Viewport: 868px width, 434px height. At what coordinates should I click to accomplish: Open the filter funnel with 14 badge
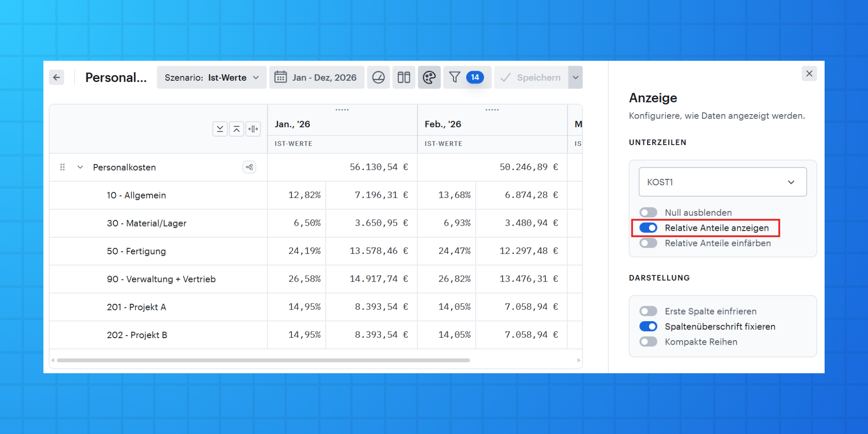[x=467, y=77]
